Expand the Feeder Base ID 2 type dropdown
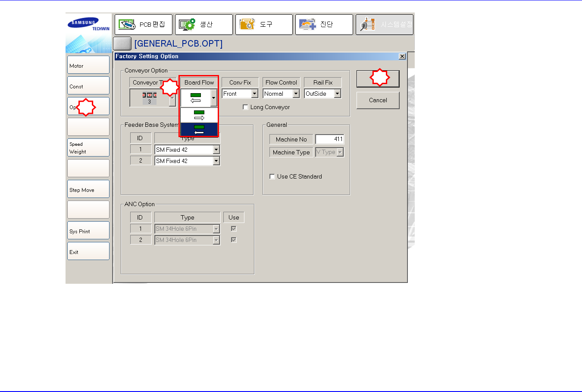 click(x=216, y=161)
